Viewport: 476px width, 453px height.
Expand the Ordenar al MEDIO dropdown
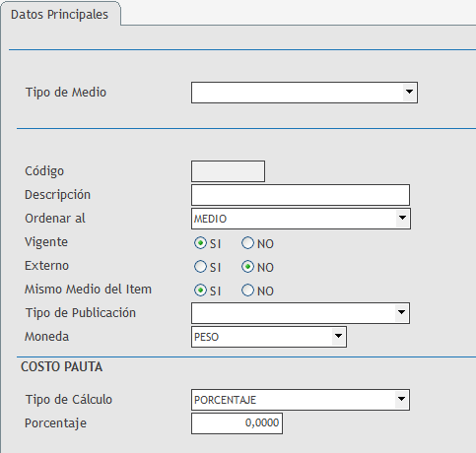[402, 218]
